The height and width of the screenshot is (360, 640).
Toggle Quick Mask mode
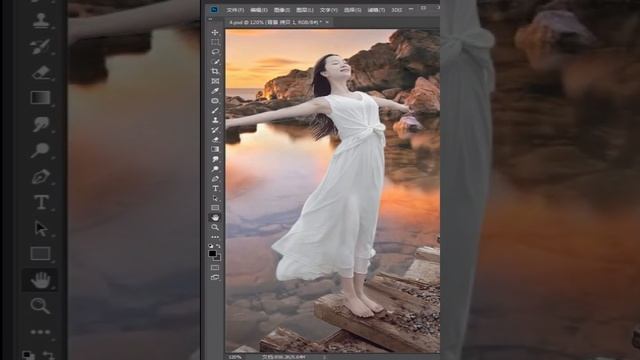pos(215,268)
